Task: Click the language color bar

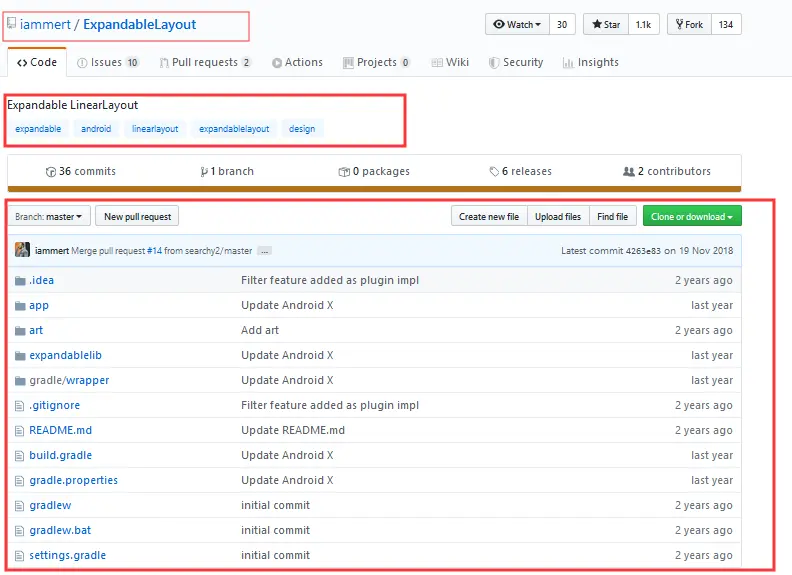Action: [x=374, y=189]
